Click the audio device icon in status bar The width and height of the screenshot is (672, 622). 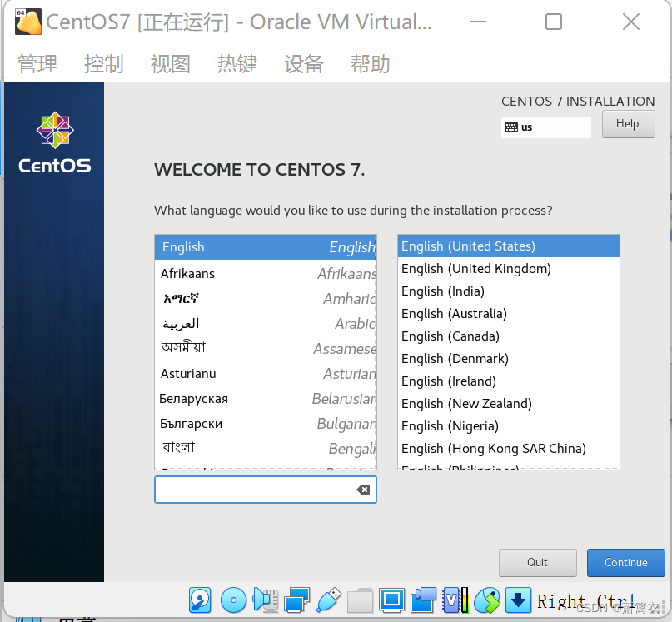[266, 600]
